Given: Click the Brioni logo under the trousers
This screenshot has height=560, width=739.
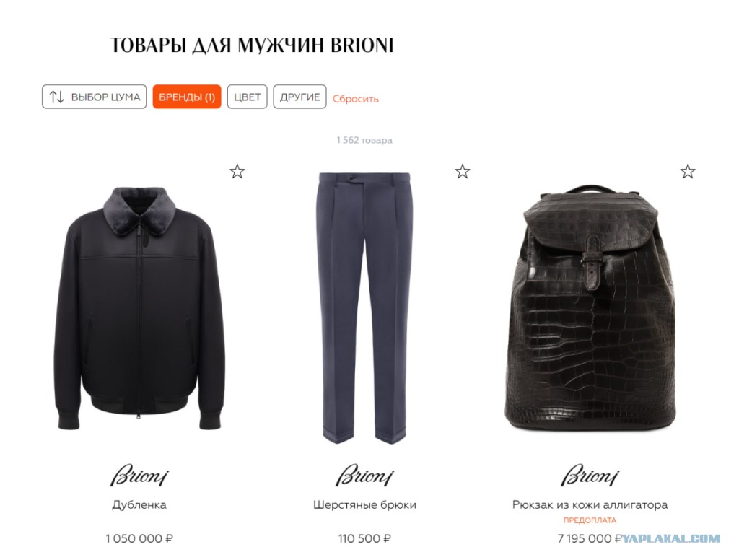Looking at the screenshot, I should click(364, 474).
